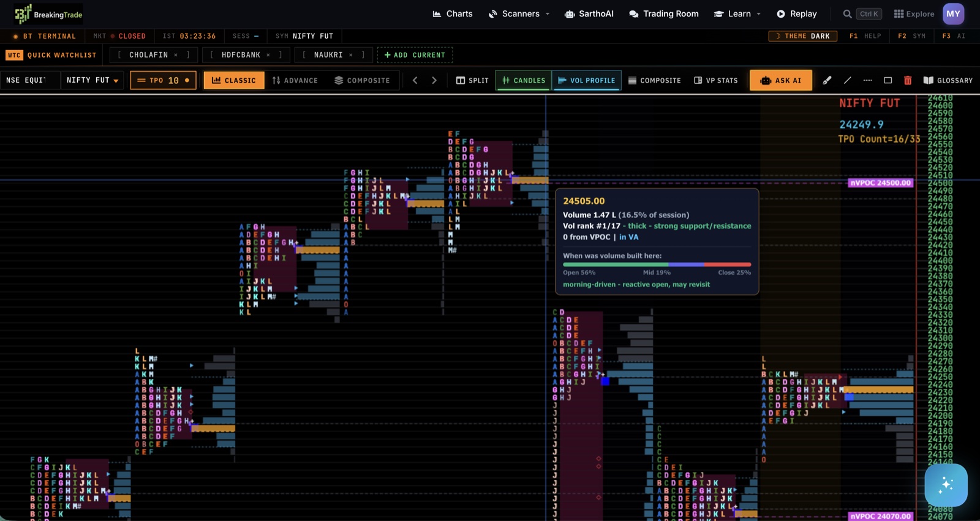Open the GLOSSARY
980x521 pixels.
pos(948,80)
